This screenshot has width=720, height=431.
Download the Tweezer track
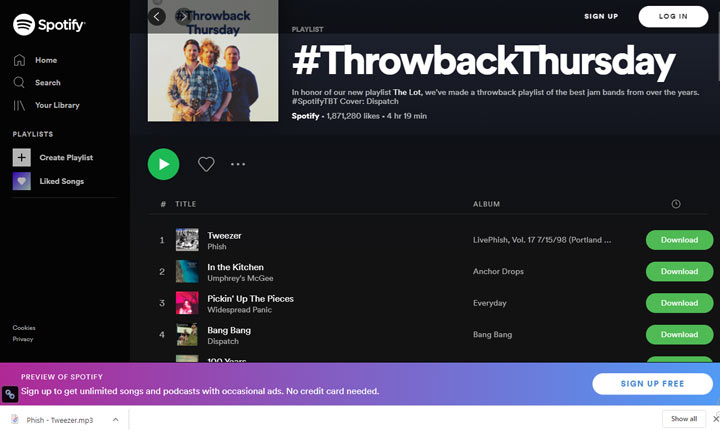tap(679, 240)
